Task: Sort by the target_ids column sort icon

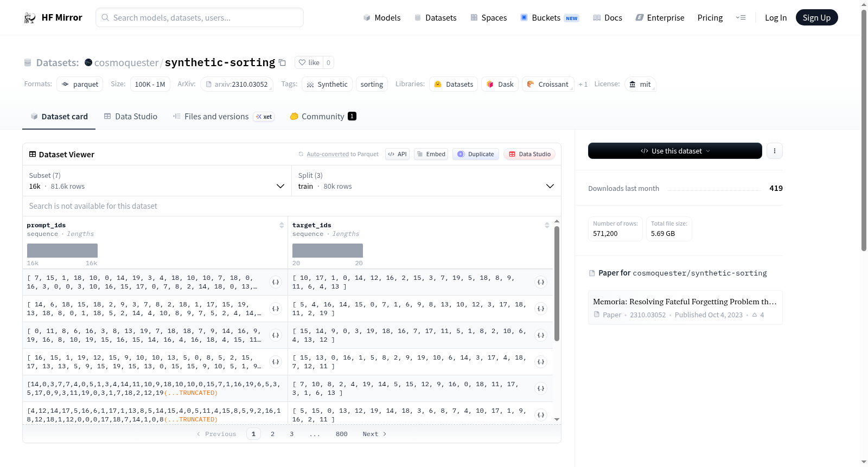Action: (547, 225)
